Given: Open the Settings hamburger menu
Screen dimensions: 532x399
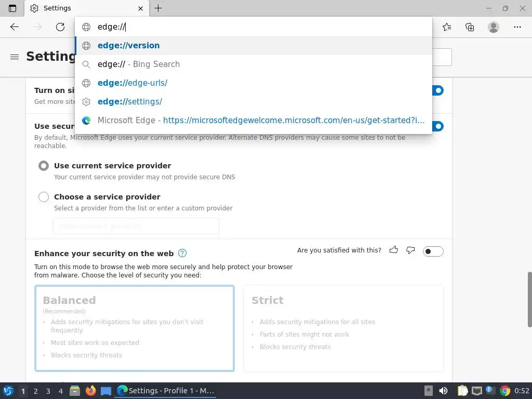Looking at the screenshot, I should coord(14,57).
